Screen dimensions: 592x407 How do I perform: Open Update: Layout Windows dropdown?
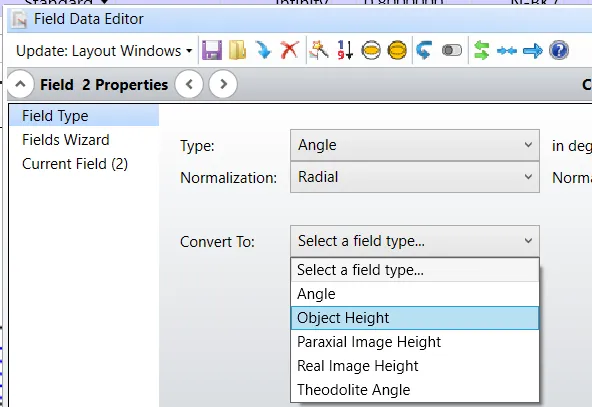(104, 51)
